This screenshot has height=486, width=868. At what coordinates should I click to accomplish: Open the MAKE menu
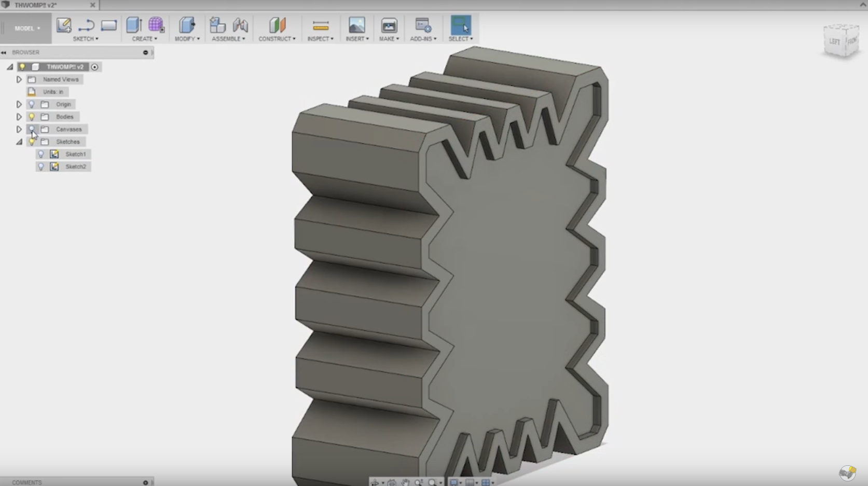(x=389, y=39)
